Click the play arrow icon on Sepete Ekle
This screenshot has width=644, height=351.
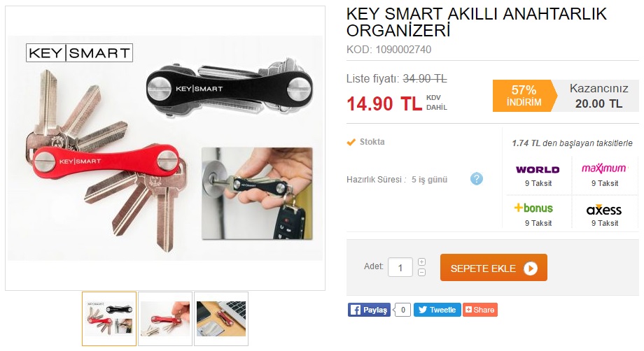pos(530,268)
